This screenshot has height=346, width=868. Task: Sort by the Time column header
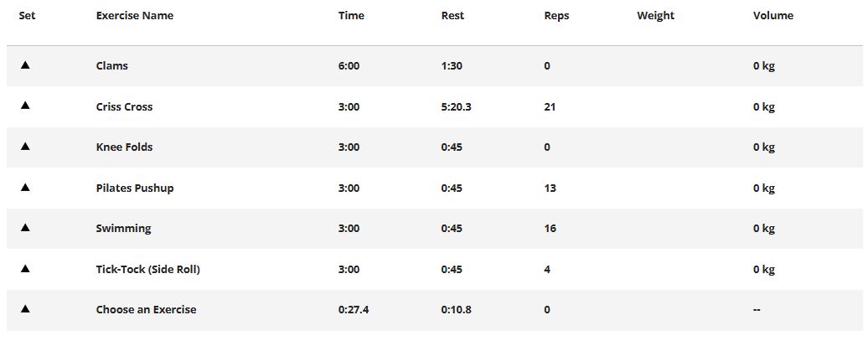point(351,16)
